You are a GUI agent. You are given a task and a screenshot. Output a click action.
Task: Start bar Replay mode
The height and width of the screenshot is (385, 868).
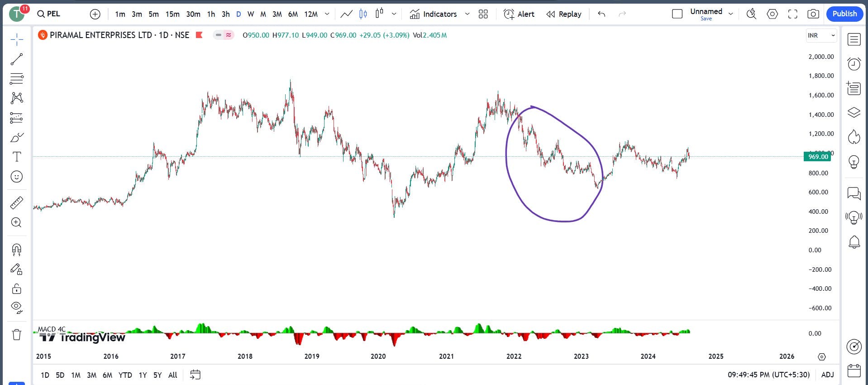564,14
